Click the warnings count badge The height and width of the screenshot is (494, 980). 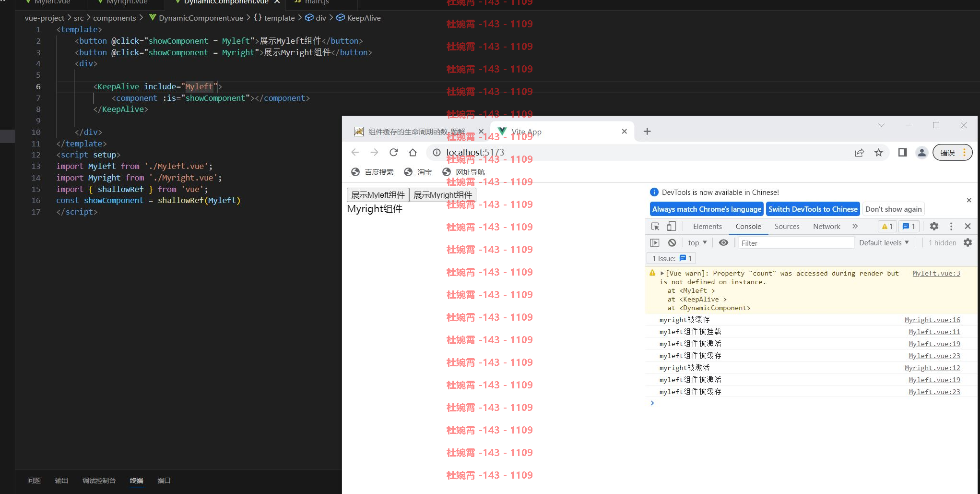[x=887, y=226]
